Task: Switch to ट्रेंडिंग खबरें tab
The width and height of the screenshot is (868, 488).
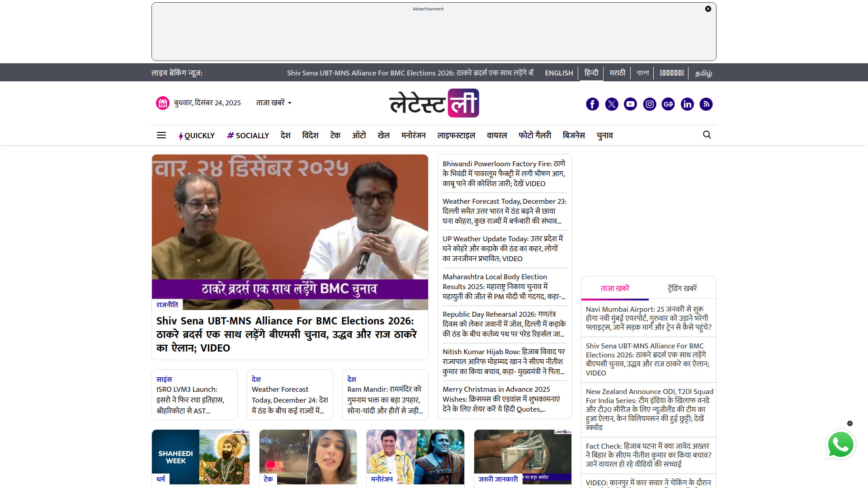Action: pos(682,288)
